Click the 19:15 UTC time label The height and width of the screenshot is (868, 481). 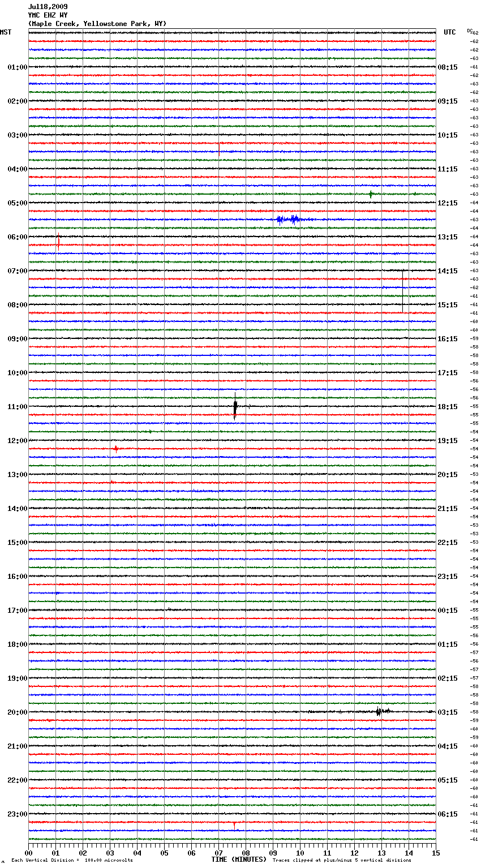point(448,441)
